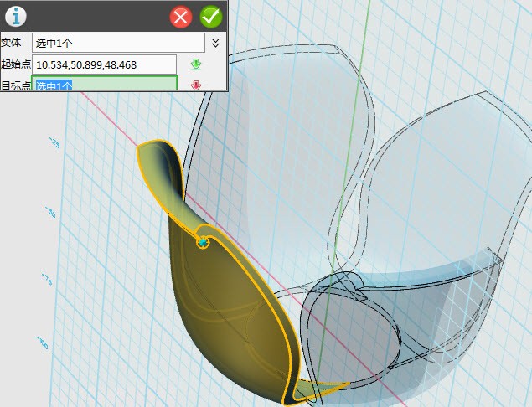Focus the highlighted 目标点 field
The height and width of the screenshot is (407, 532).
tap(104, 85)
